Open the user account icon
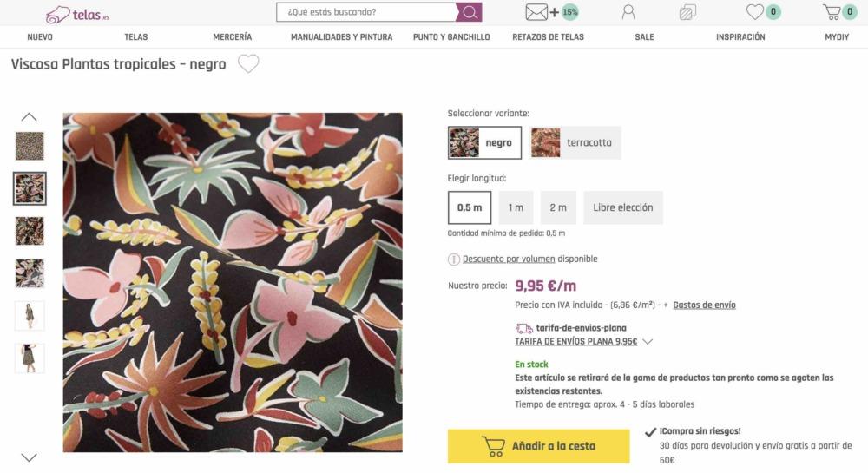Screen dimensions: 868x473 628,12
